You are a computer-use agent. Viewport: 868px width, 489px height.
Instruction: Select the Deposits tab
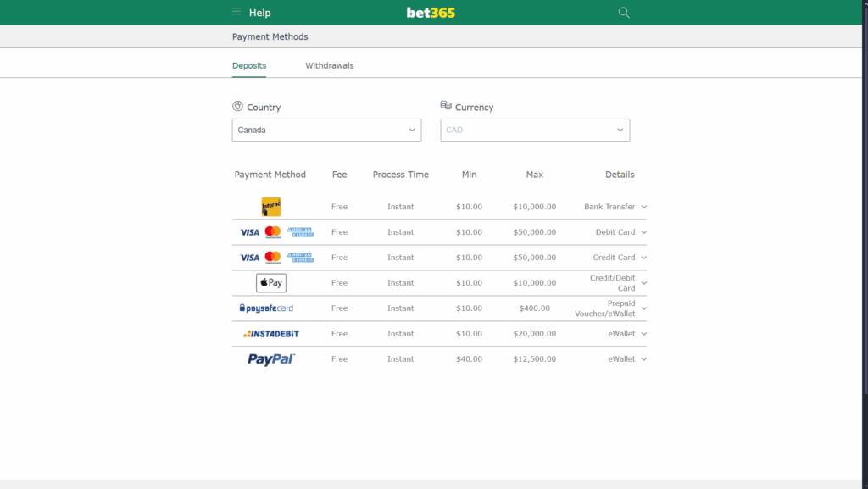[248, 65]
